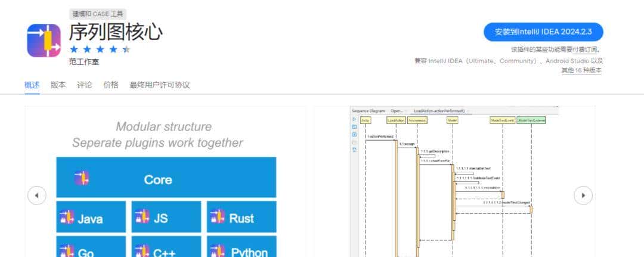
Task: Click the Java module tile
Action: tap(91, 217)
